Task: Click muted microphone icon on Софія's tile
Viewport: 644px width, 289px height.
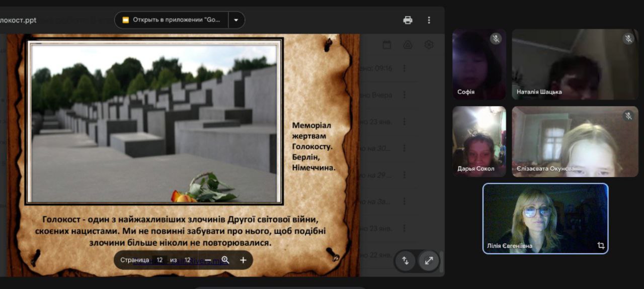Action: click(496, 39)
